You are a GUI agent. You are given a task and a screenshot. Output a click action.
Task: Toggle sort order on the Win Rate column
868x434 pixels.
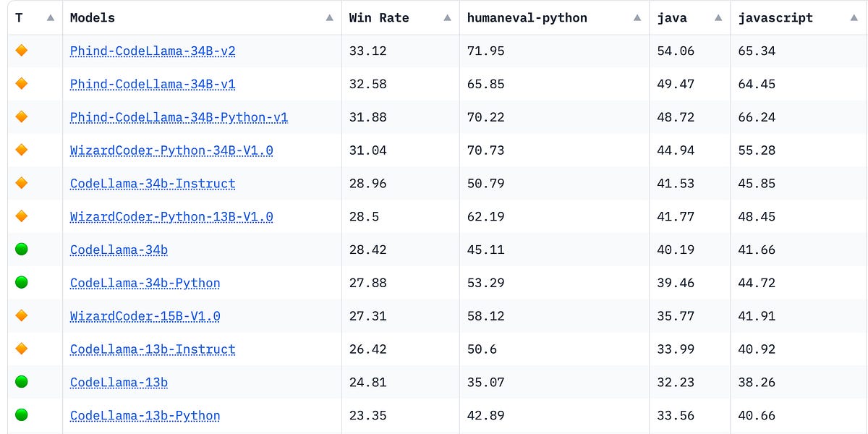point(446,17)
